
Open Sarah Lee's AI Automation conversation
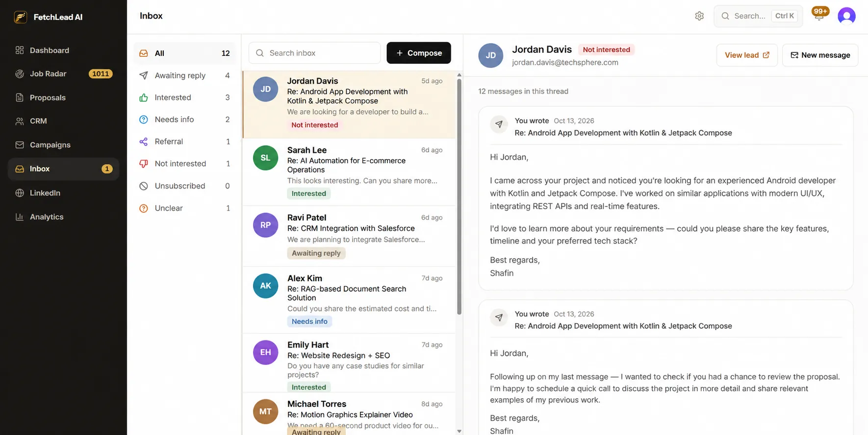click(349, 172)
